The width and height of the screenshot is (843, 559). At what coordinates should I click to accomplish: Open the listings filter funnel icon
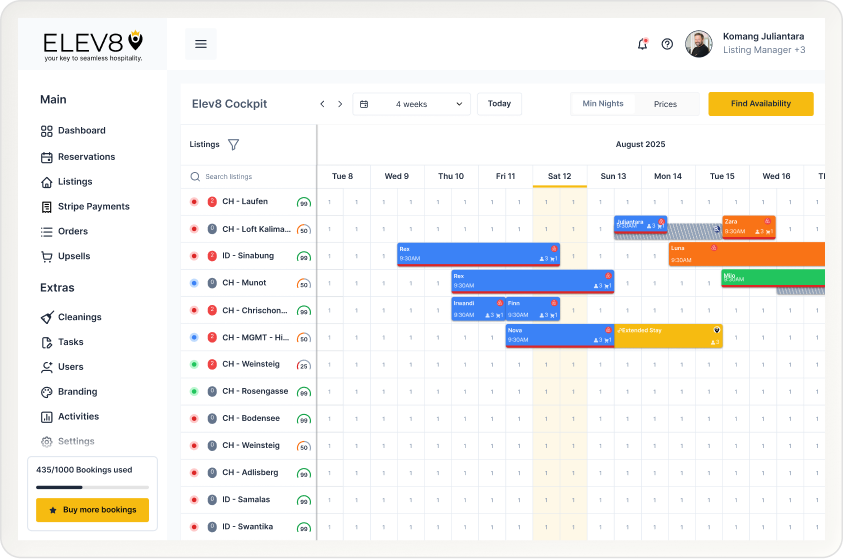tap(233, 144)
